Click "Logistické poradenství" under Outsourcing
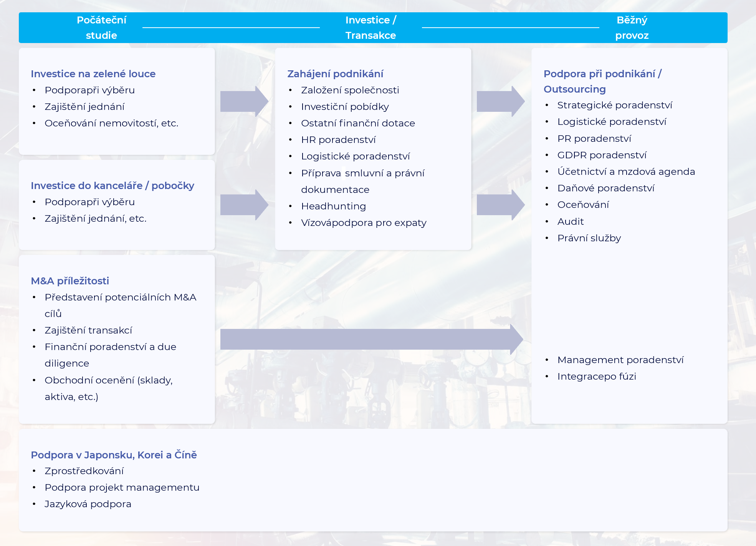756x546 pixels. click(612, 122)
